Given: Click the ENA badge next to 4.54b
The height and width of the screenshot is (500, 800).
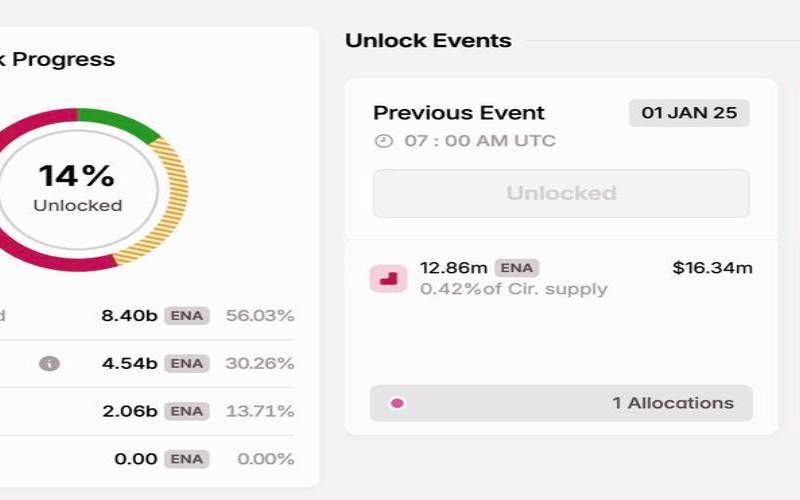Looking at the screenshot, I should tap(187, 363).
